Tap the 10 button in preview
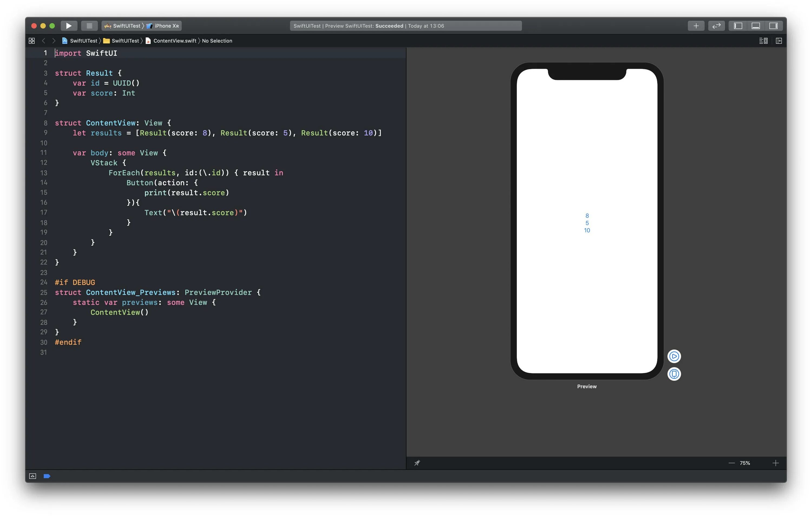 (x=587, y=231)
